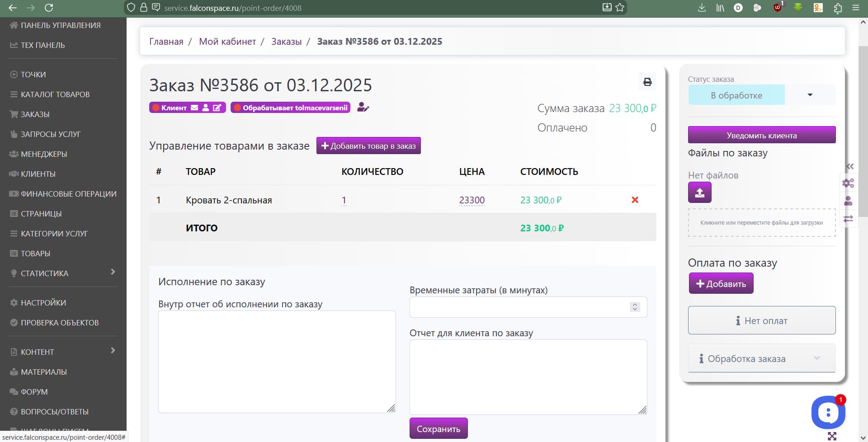Click Добавить товар в заказ button
The width and height of the screenshot is (868, 442).
pyautogui.click(x=368, y=146)
